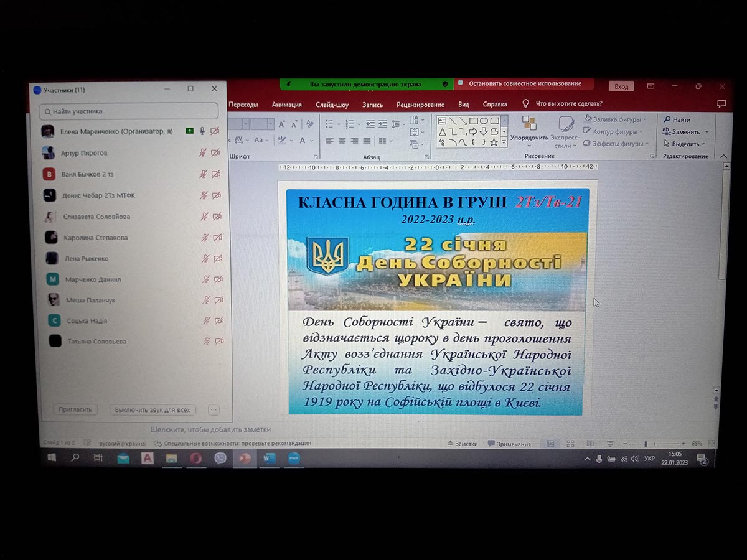Image resolution: width=747 pixels, height=560 pixels.
Task: Open Viber from the taskbar
Action: 220,459
